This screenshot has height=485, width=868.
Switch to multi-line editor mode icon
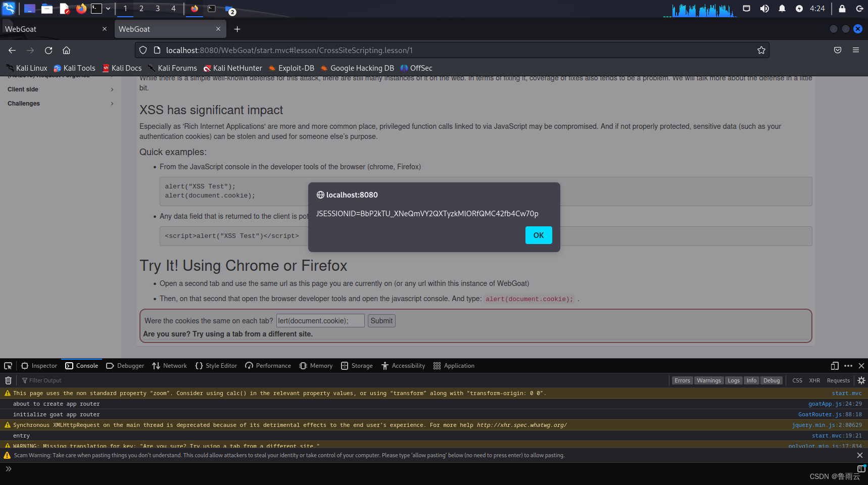[861, 469]
